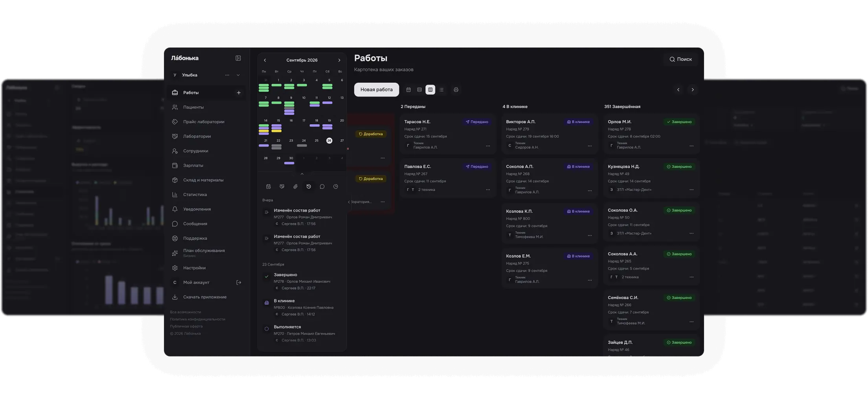Go to the previous calendar month
This screenshot has width=868, height=399.
click(265, 60)
